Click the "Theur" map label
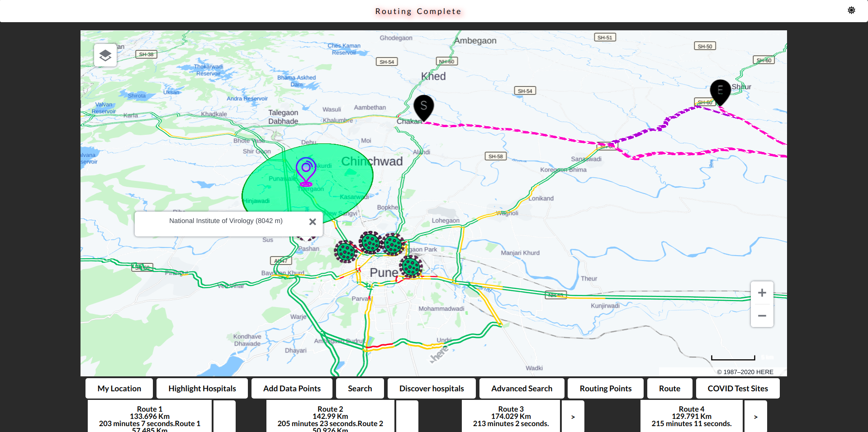 [x=589, y=279]
